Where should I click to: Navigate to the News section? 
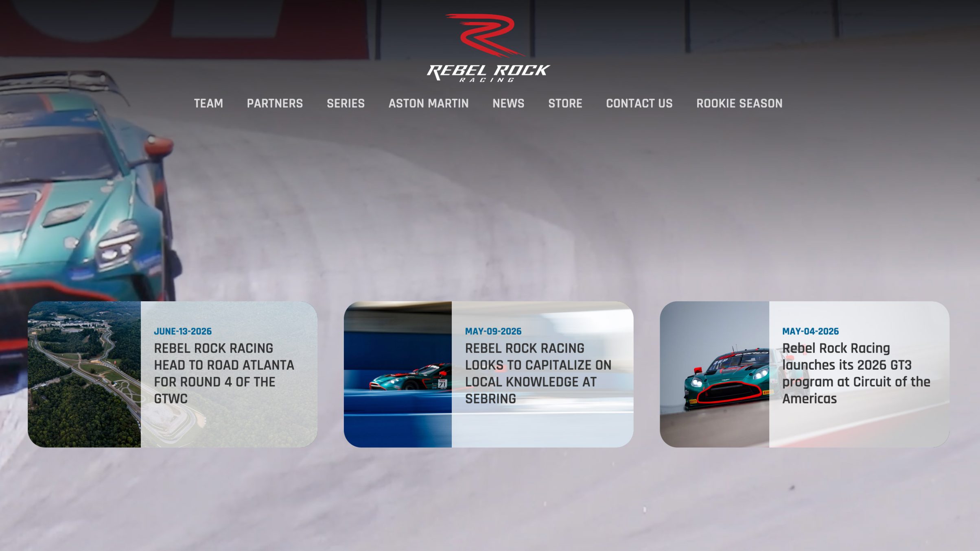pos(508,103)
